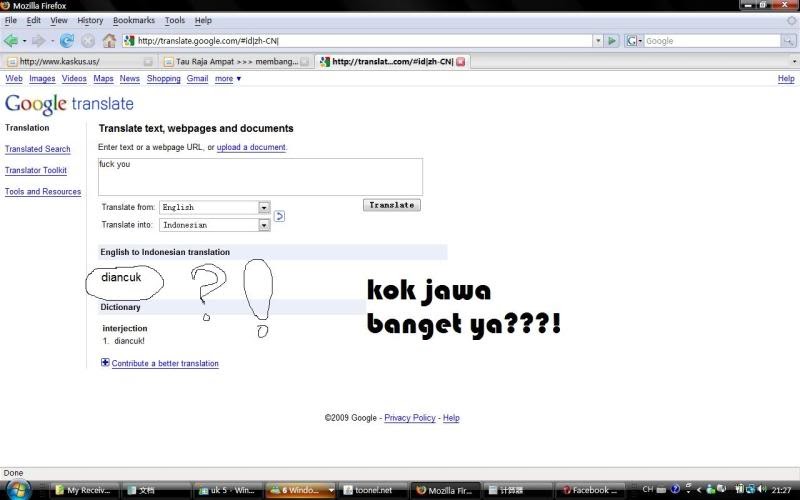Click the Forward navigation arrow
This screenshot has height=500, width=800.
point(39,41)
